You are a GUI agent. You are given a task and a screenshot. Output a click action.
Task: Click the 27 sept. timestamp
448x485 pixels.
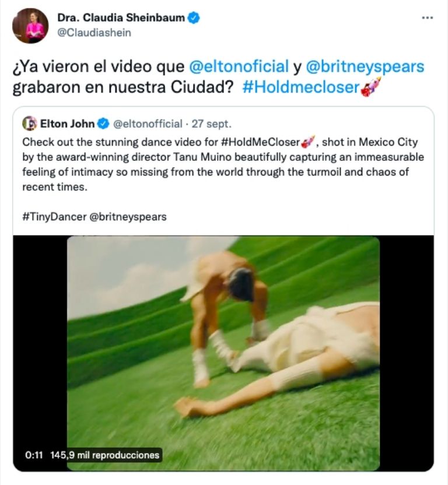tap(212, 124)
